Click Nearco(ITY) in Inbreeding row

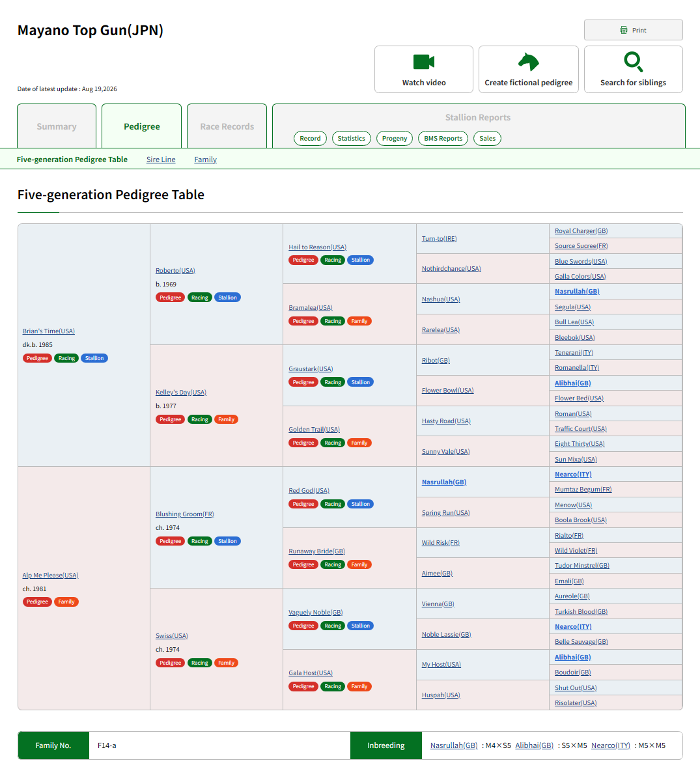coord(611,745)
